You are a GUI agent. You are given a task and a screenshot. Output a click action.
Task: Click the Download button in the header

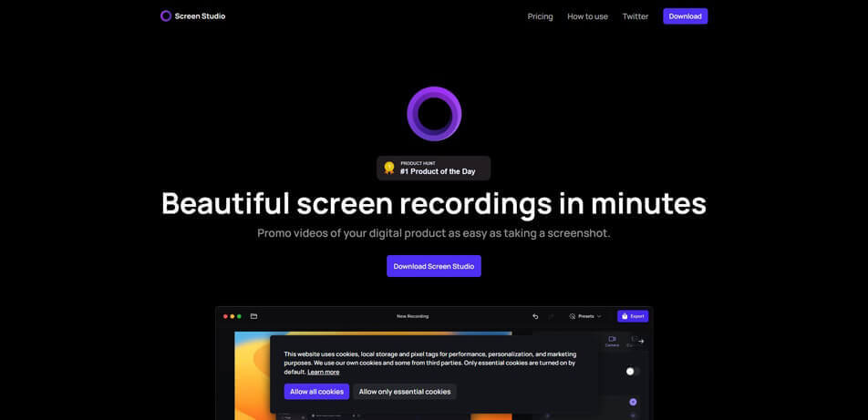tap(685, 16)
